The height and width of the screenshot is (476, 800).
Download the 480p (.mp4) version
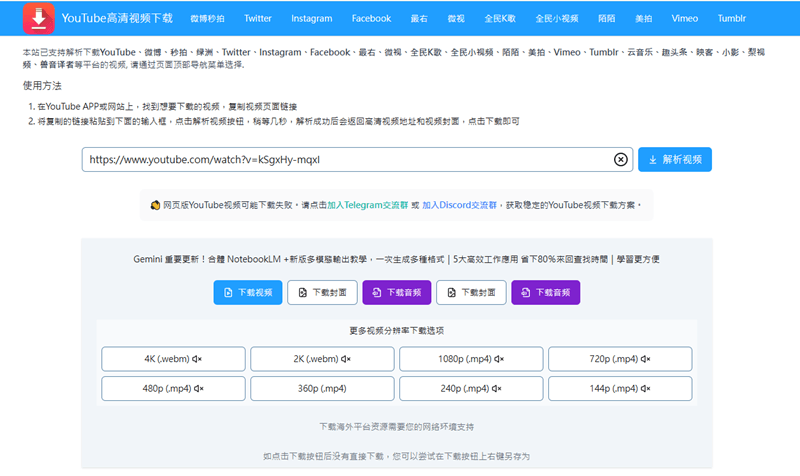(x=173, y=389)
